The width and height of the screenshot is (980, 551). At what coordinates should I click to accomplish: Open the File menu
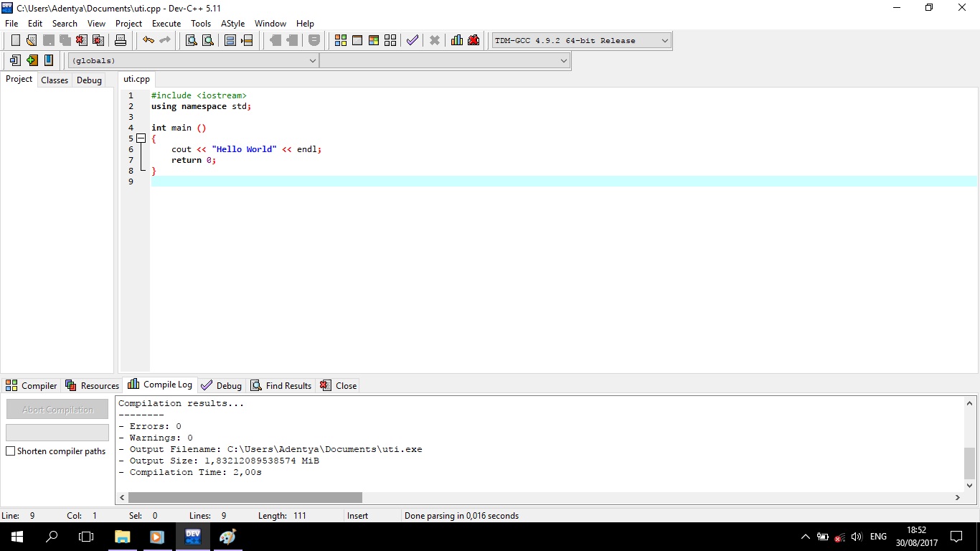11,24
